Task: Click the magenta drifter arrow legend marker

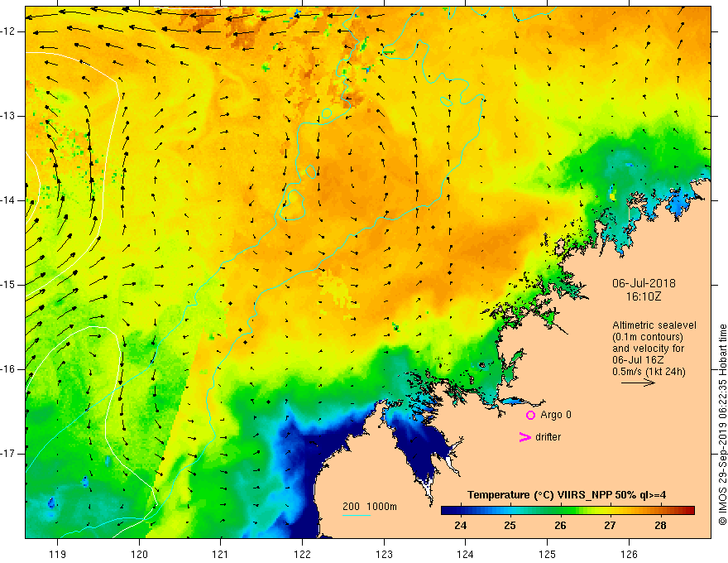Action: point(524,437)
